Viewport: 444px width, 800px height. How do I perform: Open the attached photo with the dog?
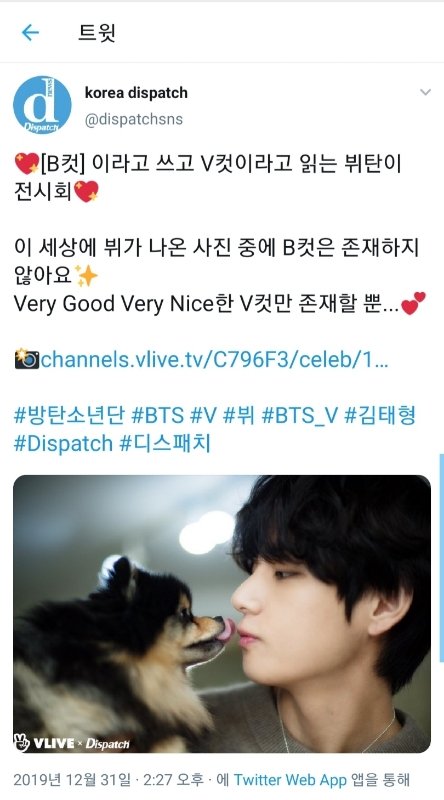[x=222, y=614]
